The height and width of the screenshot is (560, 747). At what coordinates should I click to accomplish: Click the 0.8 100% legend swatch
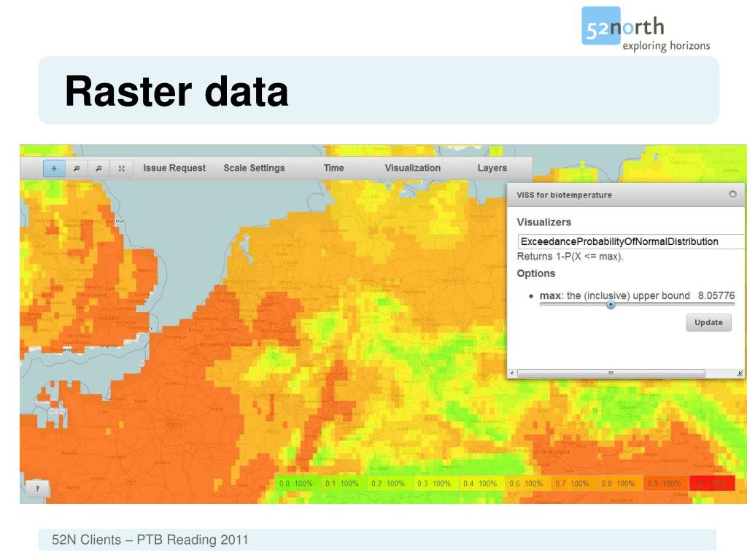click(x=619, y=483)
